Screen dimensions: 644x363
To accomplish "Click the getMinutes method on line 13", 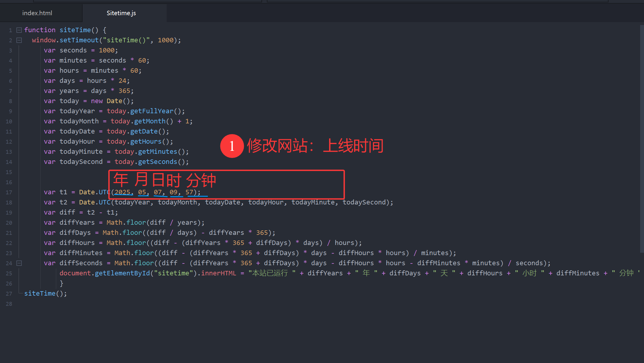I will click(x=158, y=152).
